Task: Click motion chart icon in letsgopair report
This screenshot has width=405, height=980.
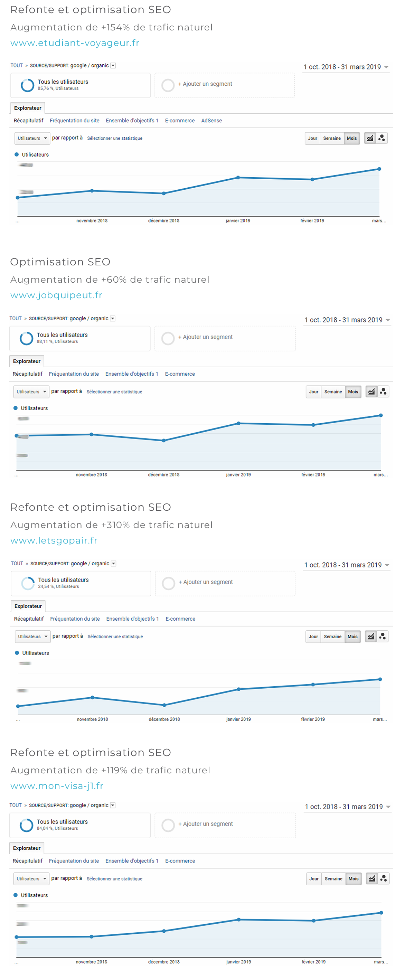Action: click(x=382, y=637)
